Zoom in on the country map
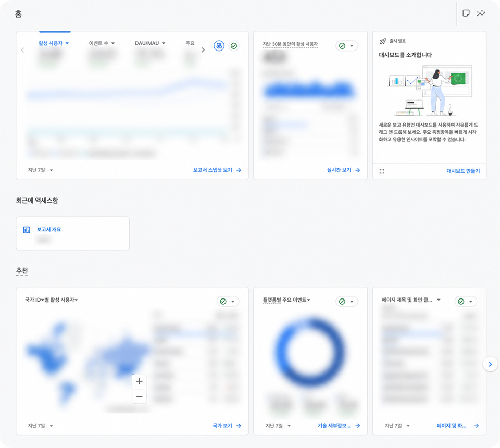500x448 pixels. click(140, 381)
